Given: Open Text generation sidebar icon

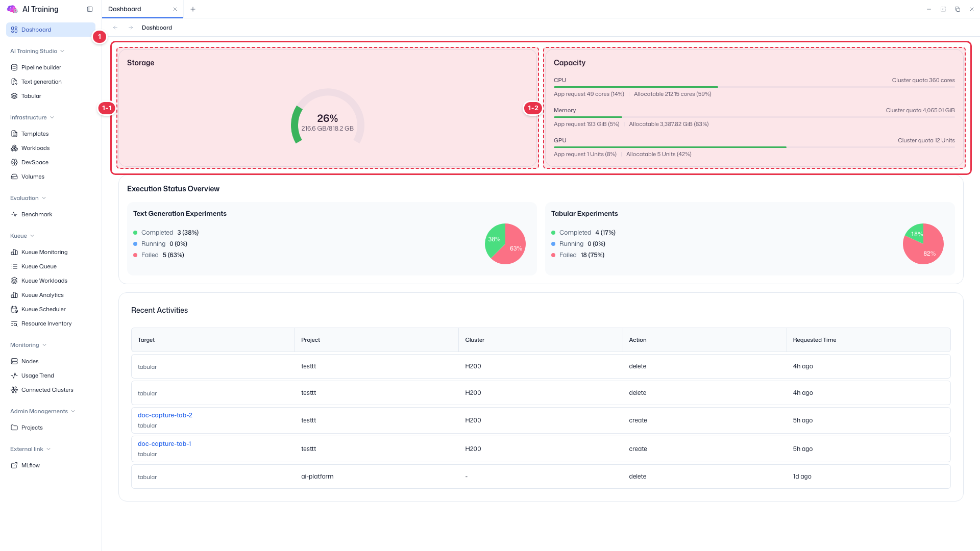Looking at the screenshot, I should click(x=14, y=82).
